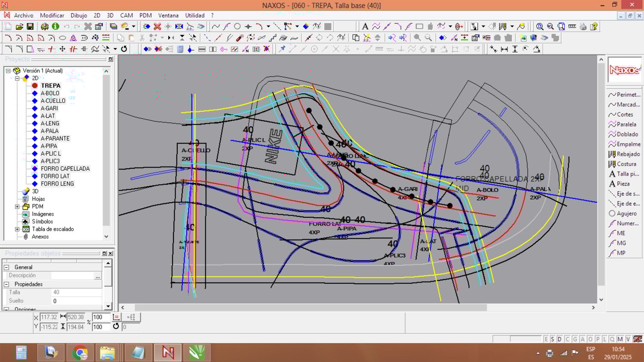644x362 pixels.
Task: Toggle the G status bar indicator
Action: coord(575,339)
